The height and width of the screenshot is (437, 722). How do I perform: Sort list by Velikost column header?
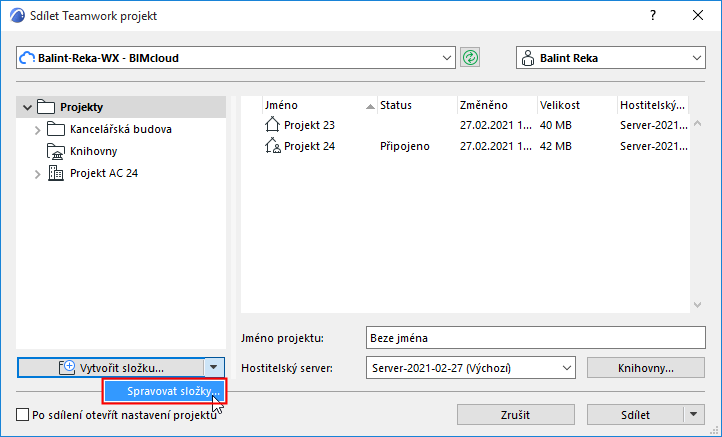tap(577, 105)
